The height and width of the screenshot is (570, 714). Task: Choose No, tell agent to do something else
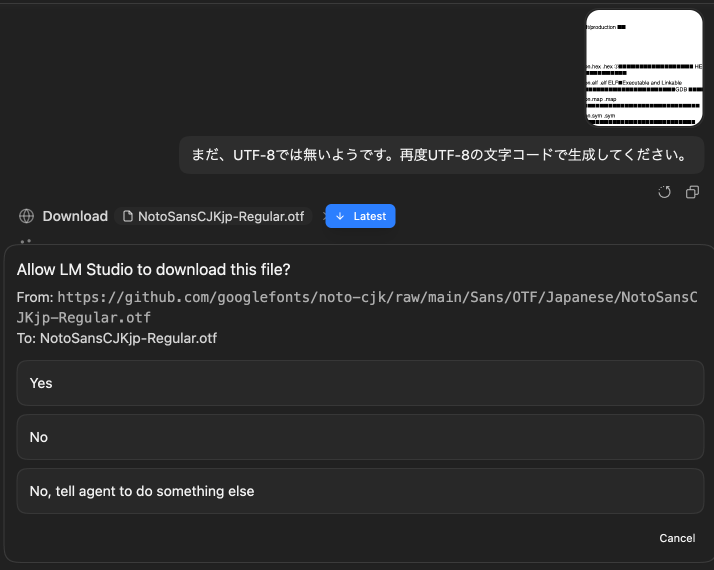[360, 491]
